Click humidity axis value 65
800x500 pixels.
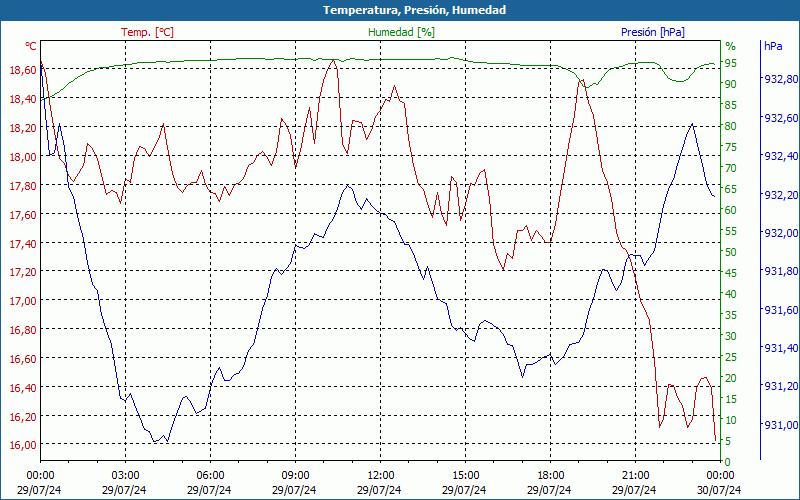731,189
